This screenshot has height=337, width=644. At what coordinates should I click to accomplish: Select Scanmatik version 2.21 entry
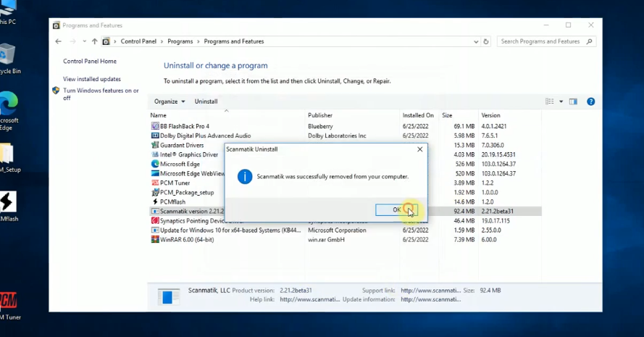click(191, 211)
